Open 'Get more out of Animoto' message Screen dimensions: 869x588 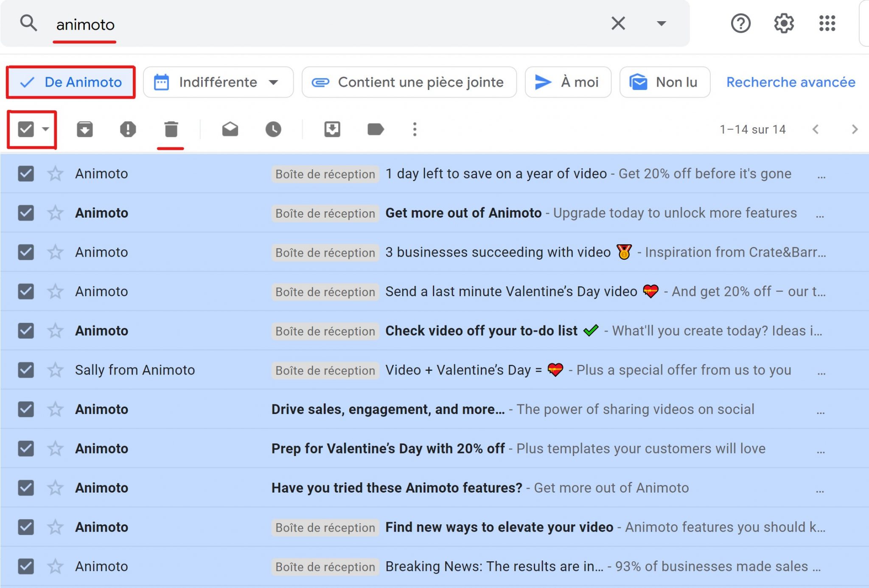tap(463, 213)
